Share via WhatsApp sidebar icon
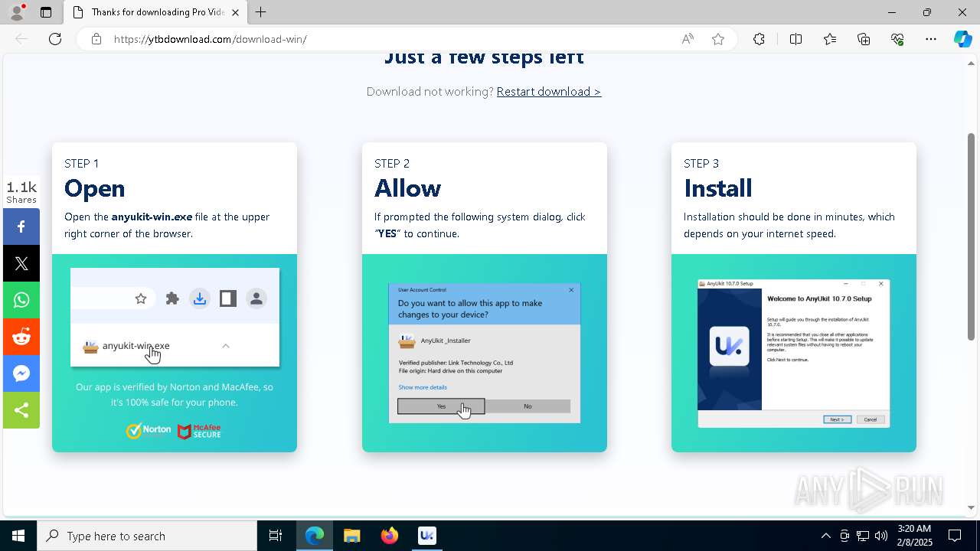Viewport: 980px width, 551px height. [x=21, y=300]
